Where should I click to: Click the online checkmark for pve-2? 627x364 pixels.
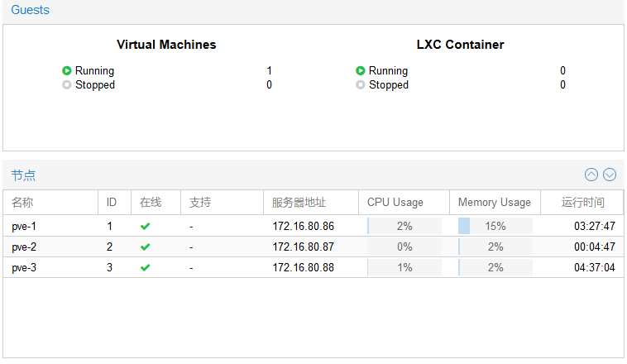pyautogui.click(x=145, y=247)
